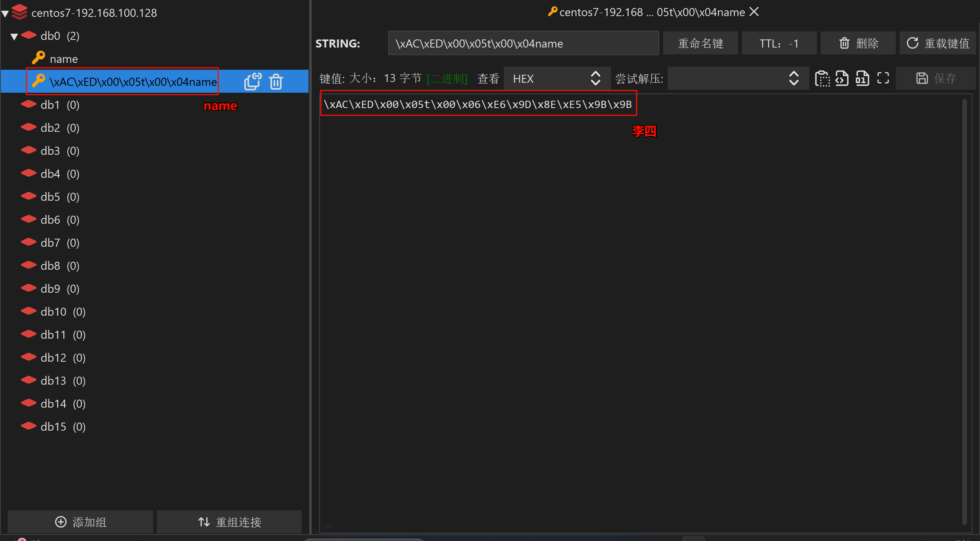The image size is (980, 541).
Task: Click the 重组连接 regroup connections button
Action: pos(229,522)
